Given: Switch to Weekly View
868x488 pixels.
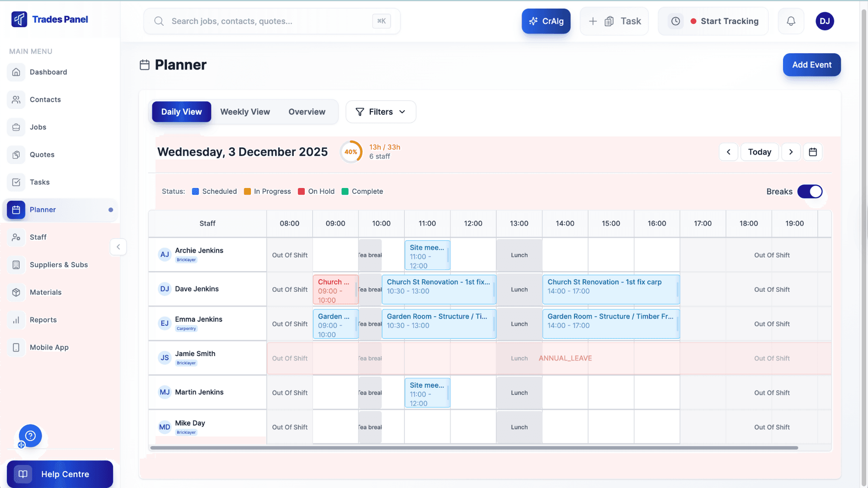Looking at the screenshot, I should coord(245,112).
